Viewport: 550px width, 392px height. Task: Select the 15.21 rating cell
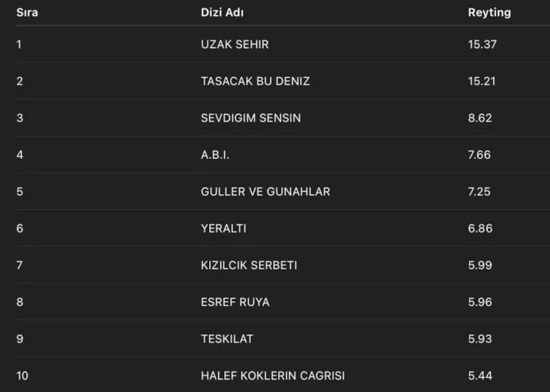pos(482,81)
